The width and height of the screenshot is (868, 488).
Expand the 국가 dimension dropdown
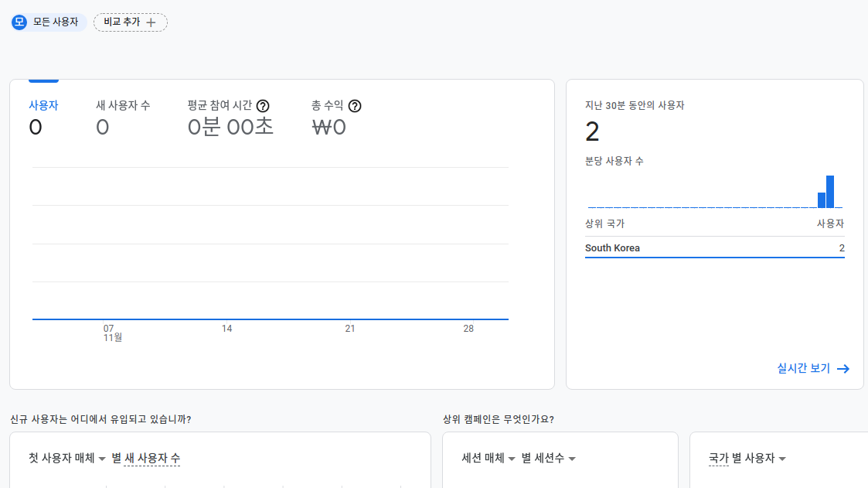click(x=719, y=459)
